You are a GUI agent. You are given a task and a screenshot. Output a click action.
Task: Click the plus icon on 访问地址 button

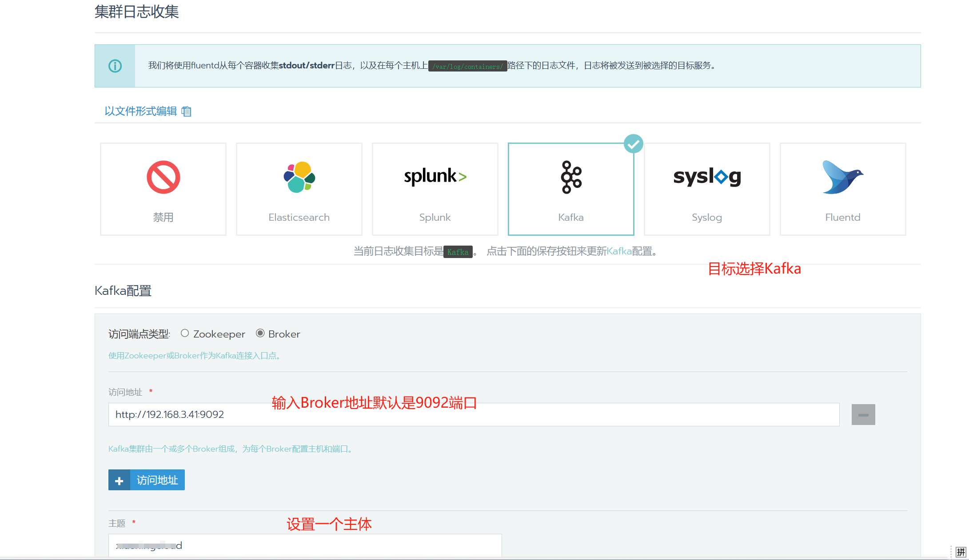[119, 481]
